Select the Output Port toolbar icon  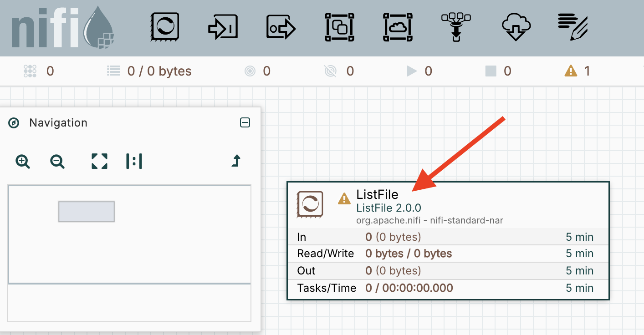click(281, 28)
